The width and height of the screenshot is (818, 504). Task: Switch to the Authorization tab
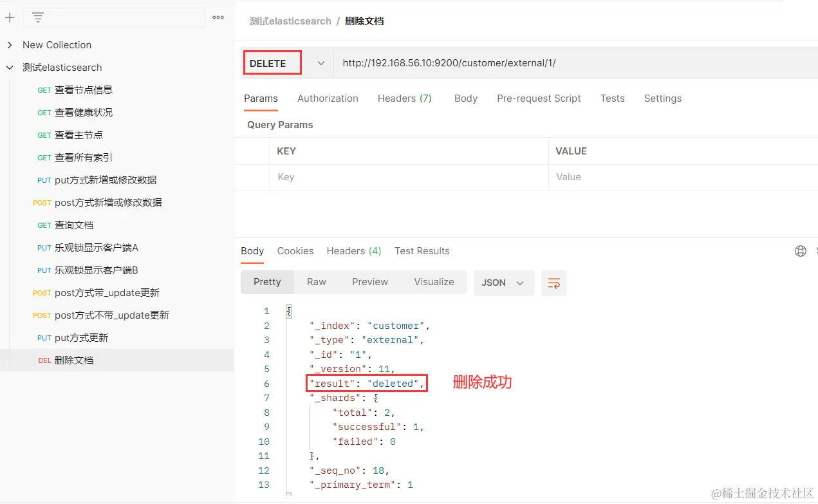click(328, 98)
